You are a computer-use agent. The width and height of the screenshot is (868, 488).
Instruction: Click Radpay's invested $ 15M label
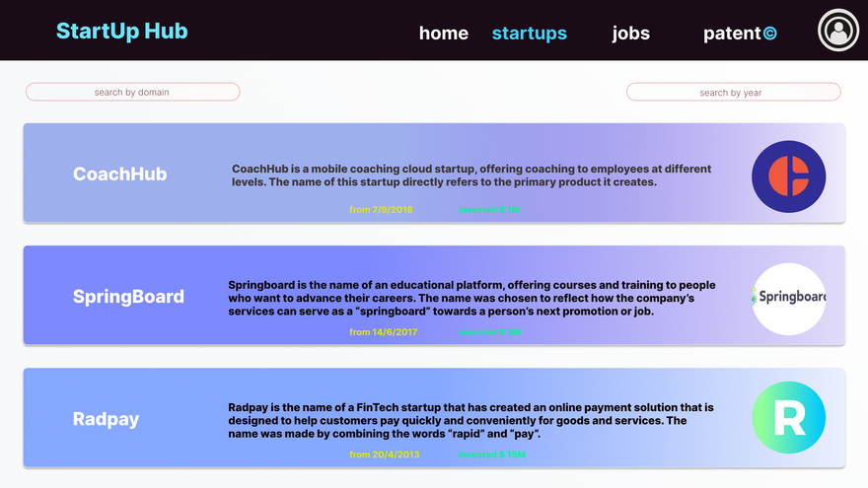click(491, 454)
